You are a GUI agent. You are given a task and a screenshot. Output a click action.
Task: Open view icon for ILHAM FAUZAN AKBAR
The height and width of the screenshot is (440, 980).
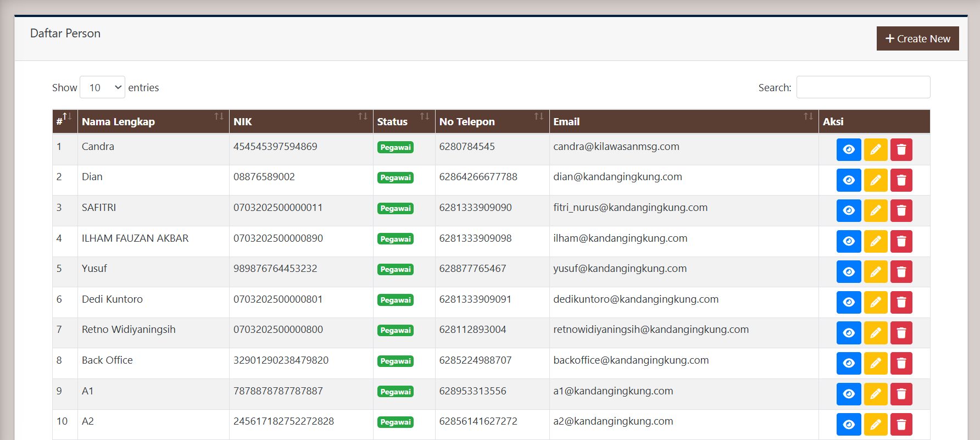(x=848, y=241)
